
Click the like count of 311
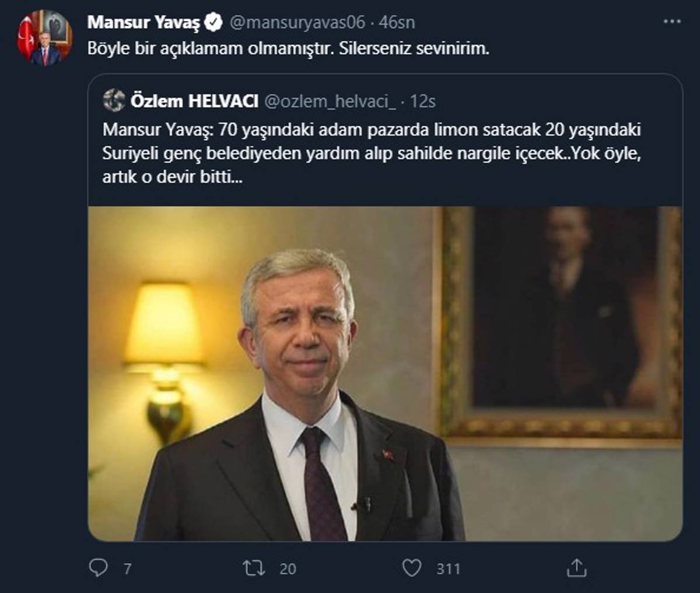tap(448, 568)
